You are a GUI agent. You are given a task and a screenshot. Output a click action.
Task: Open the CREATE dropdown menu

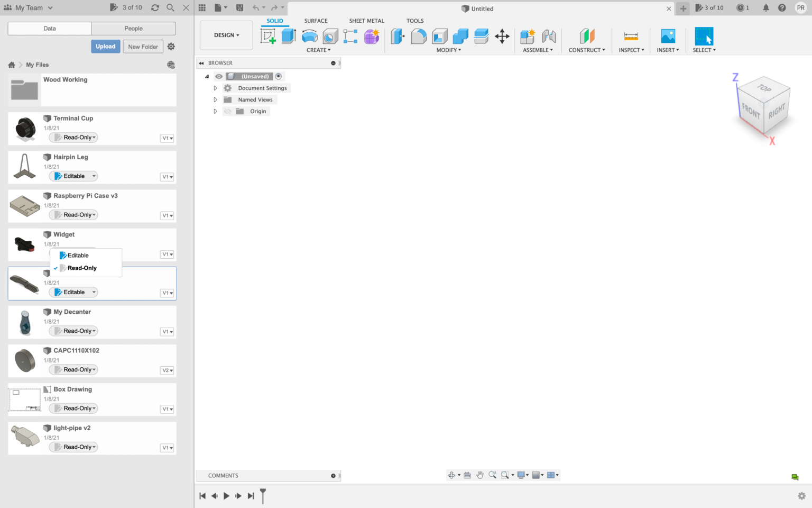[319, 50]
